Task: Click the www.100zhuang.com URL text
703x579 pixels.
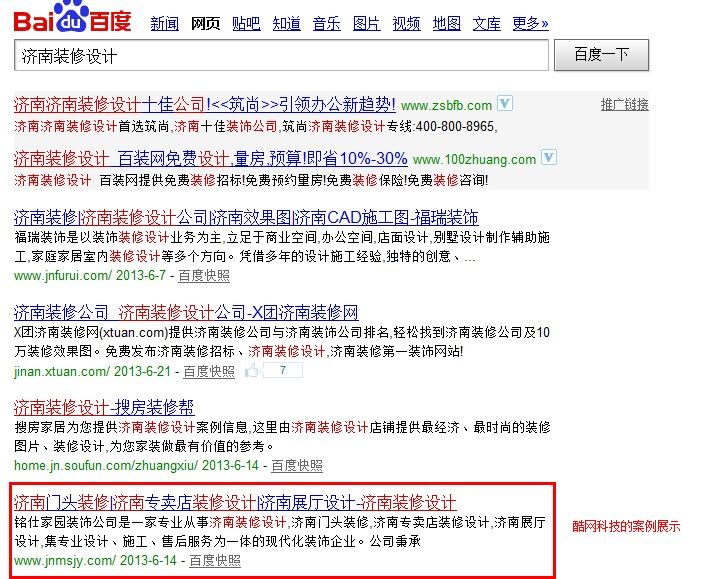Action: tap(474, 160)
